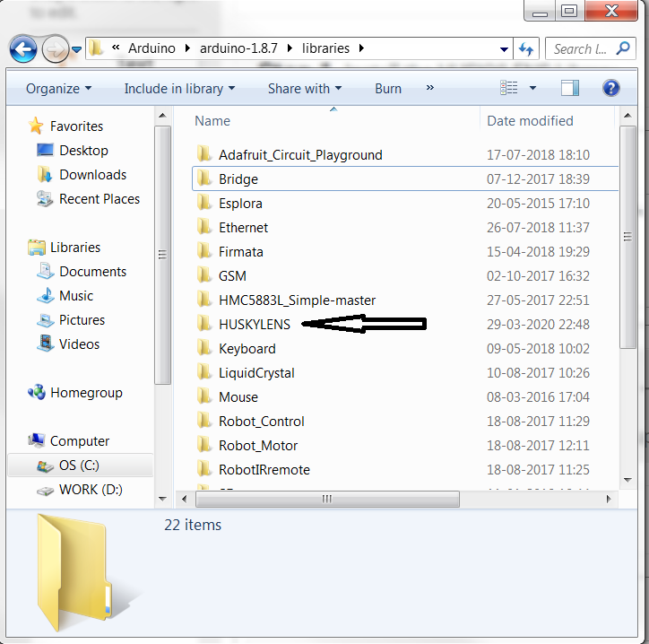The width and height of the screenshot is (649, 644).
Task: Select HMC5883L_Simple-master folder icon
Action: coord(203,300)
